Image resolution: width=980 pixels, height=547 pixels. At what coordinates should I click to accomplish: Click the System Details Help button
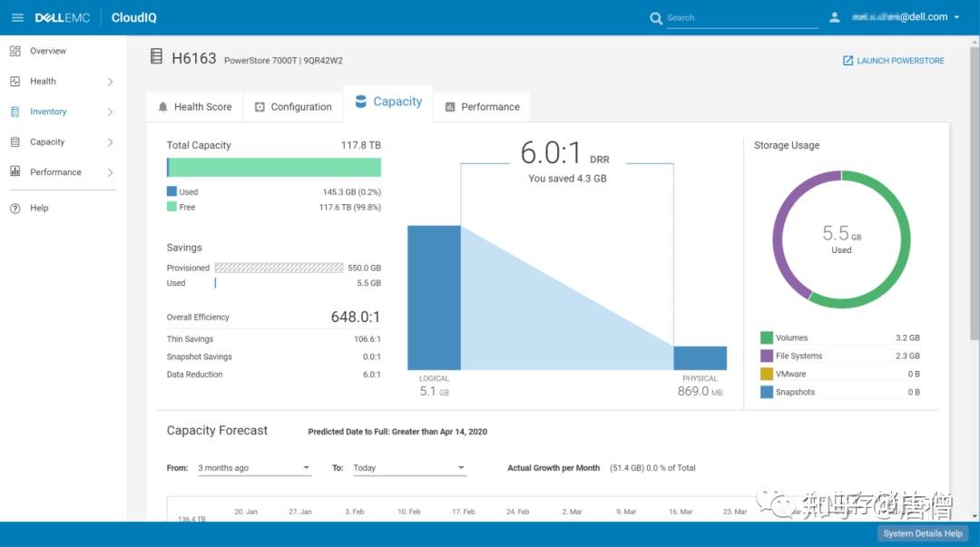(923, 533)
